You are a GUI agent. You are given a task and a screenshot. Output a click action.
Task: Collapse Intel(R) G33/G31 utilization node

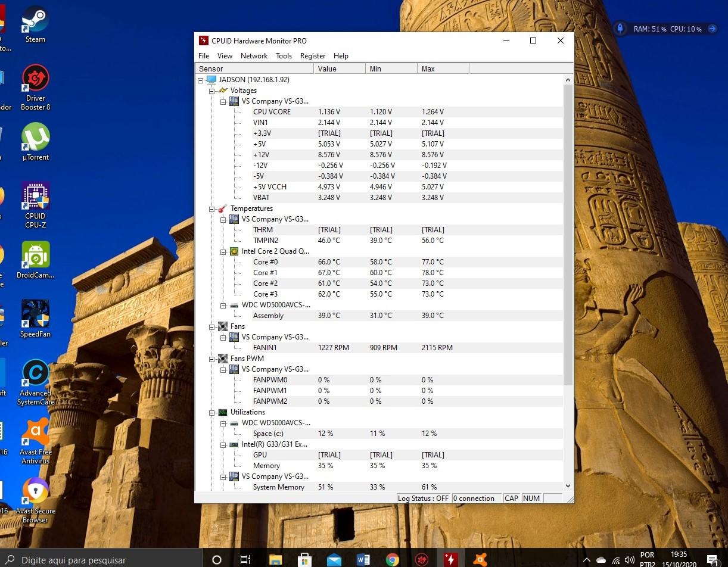coord(223,444)
